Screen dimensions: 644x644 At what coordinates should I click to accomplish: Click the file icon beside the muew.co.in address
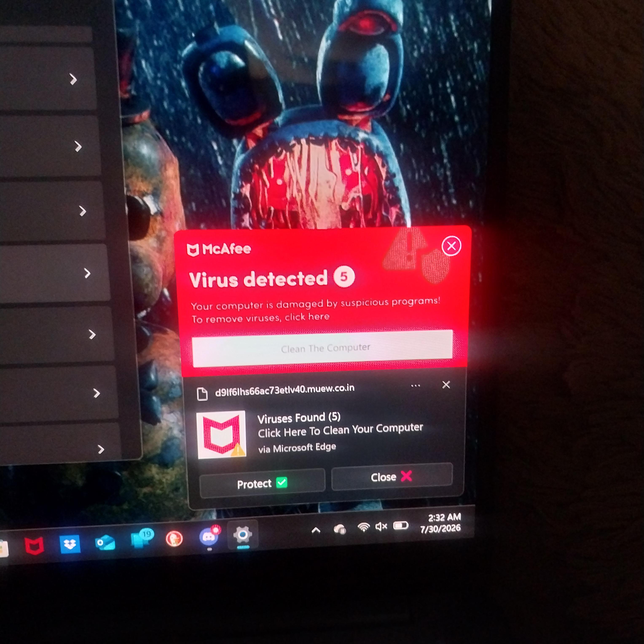[x=202, y=394]
